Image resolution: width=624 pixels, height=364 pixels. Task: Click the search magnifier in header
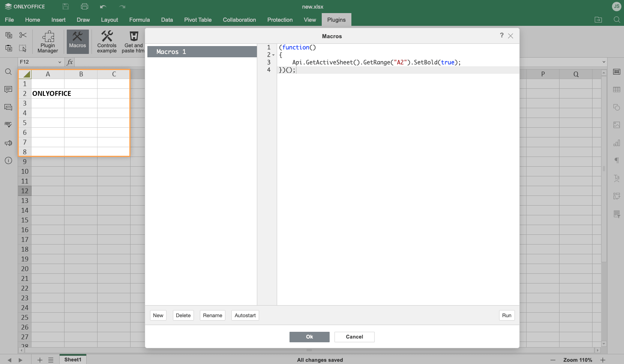616,19
